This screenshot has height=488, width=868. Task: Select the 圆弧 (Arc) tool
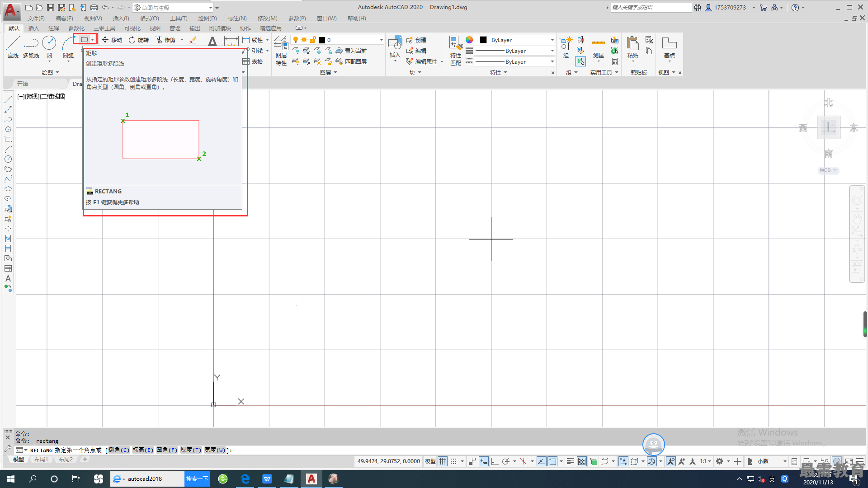coord(68,47)
